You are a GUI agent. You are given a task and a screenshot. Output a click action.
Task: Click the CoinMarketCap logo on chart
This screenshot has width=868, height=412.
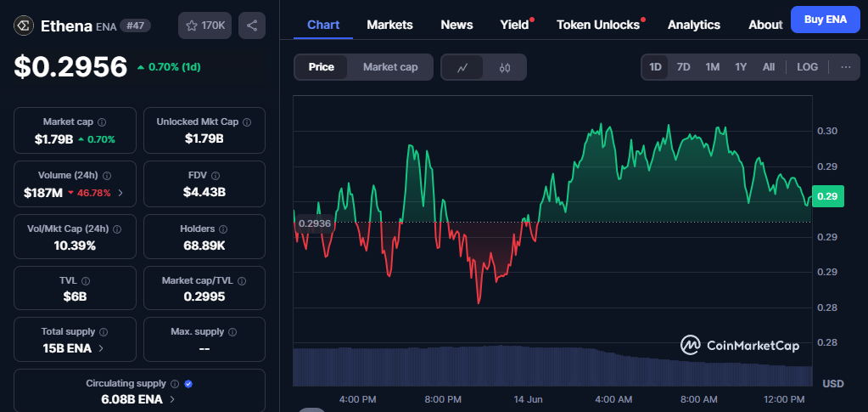coord(740,346)
